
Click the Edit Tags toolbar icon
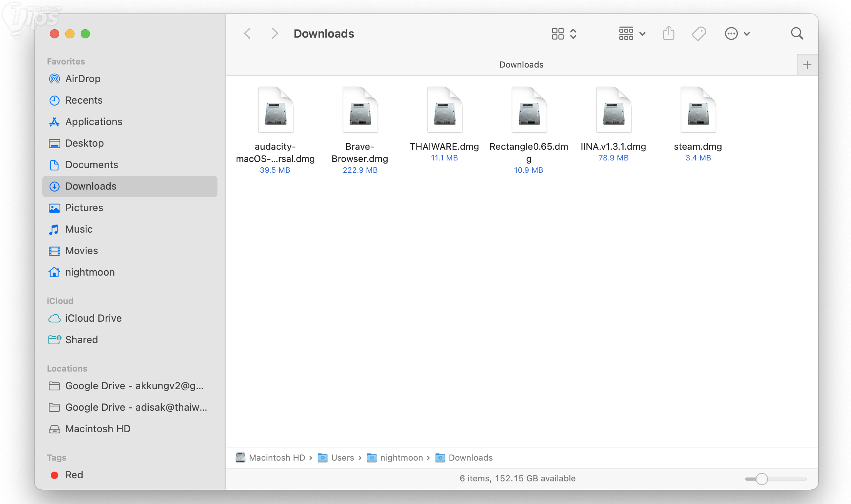[x=699, y=33]
